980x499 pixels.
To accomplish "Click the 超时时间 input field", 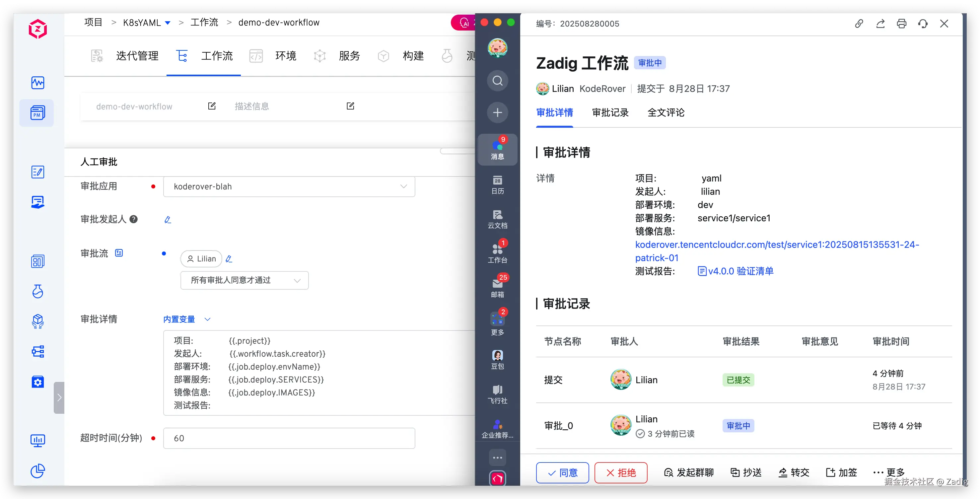I will pos(289,438).
